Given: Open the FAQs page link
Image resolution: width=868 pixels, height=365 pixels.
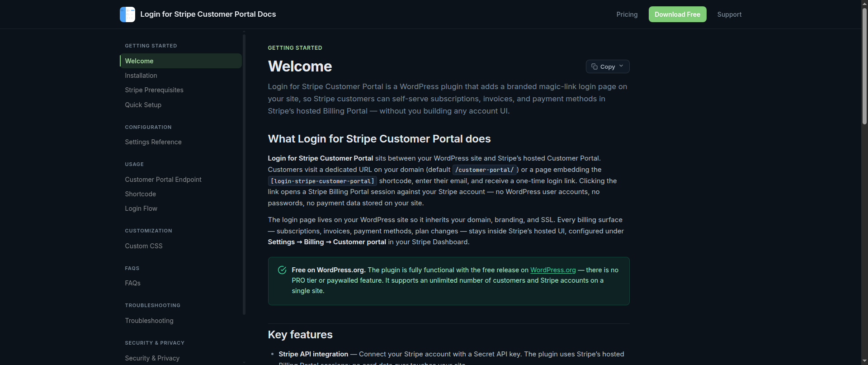Looking at the screenshot, I should point(132,283).
